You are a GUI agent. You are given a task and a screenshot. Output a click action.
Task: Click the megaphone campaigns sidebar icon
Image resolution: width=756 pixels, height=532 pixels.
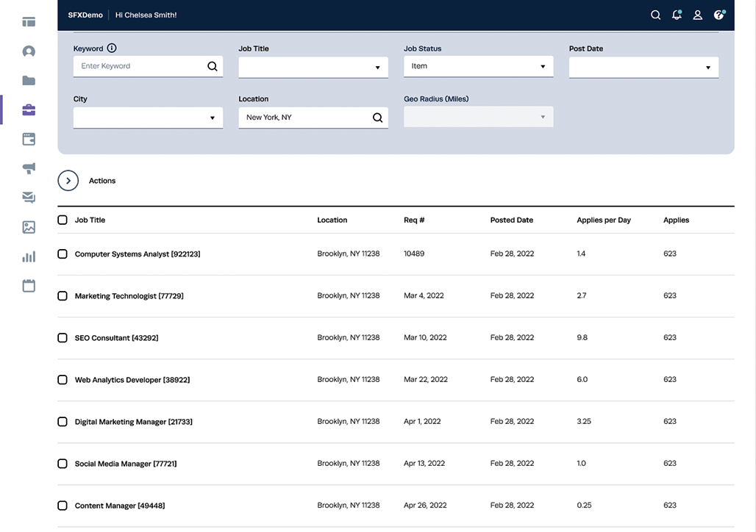point(29,168)
